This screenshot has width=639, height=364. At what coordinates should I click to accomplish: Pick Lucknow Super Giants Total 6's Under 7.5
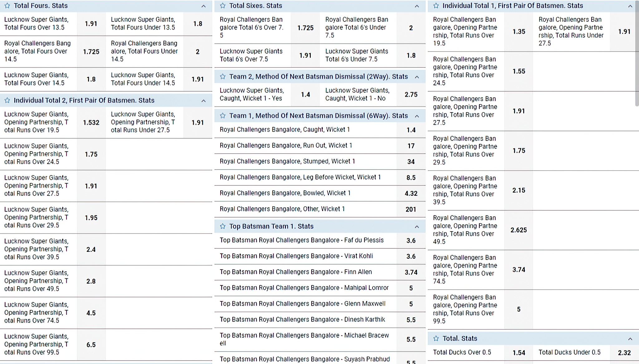(411, 55)
